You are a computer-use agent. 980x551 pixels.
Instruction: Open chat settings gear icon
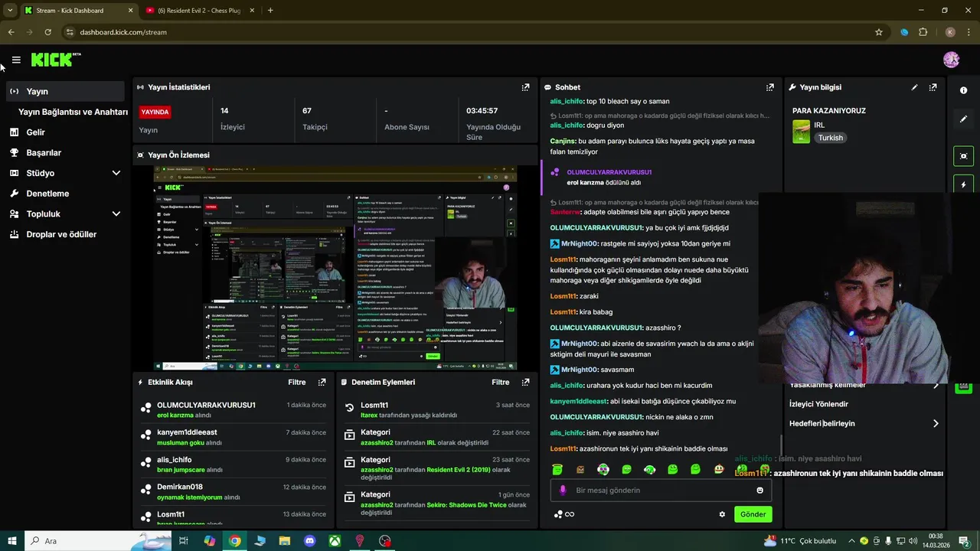click(x=722, y=514)
